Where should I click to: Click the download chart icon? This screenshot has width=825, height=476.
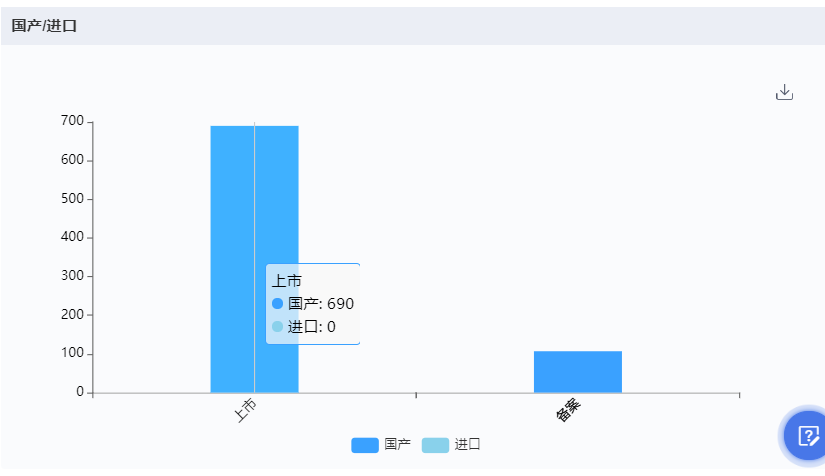click(784, 93)
